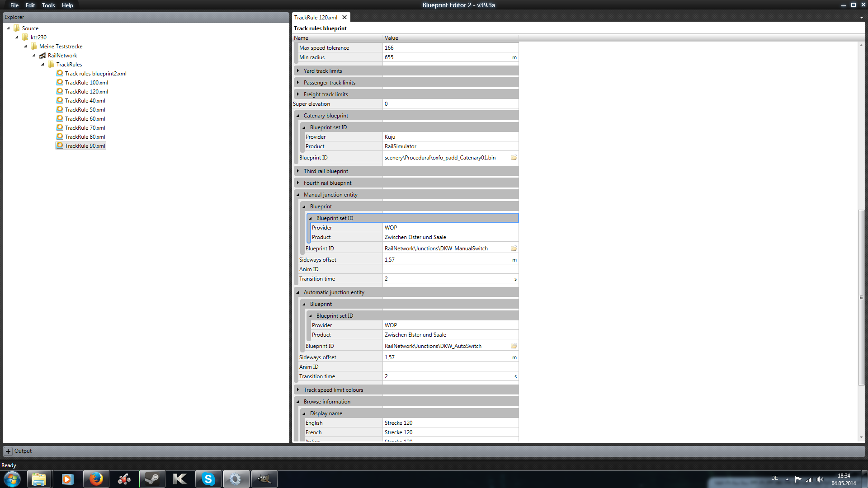Collapse Automatic junction entity section
This screenshot has height=488, width=868.
[x=298, y=292]
